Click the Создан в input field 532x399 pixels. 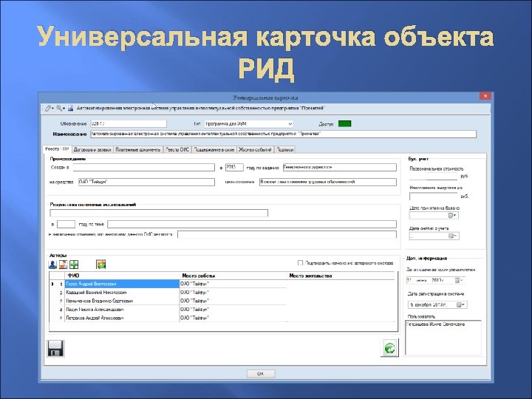(144, 167)
